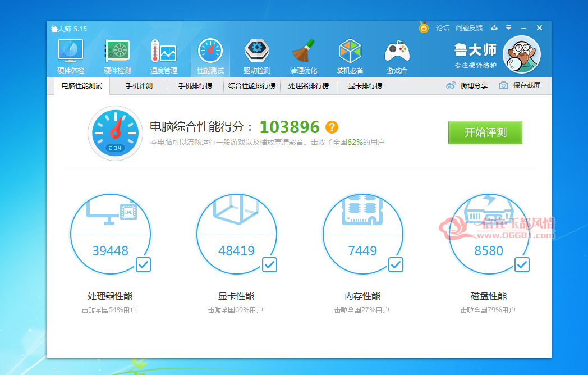Click the skin icon beside 问题反馈
The width and height of the screenshot is (588, 375).
[x=494, y=28]
